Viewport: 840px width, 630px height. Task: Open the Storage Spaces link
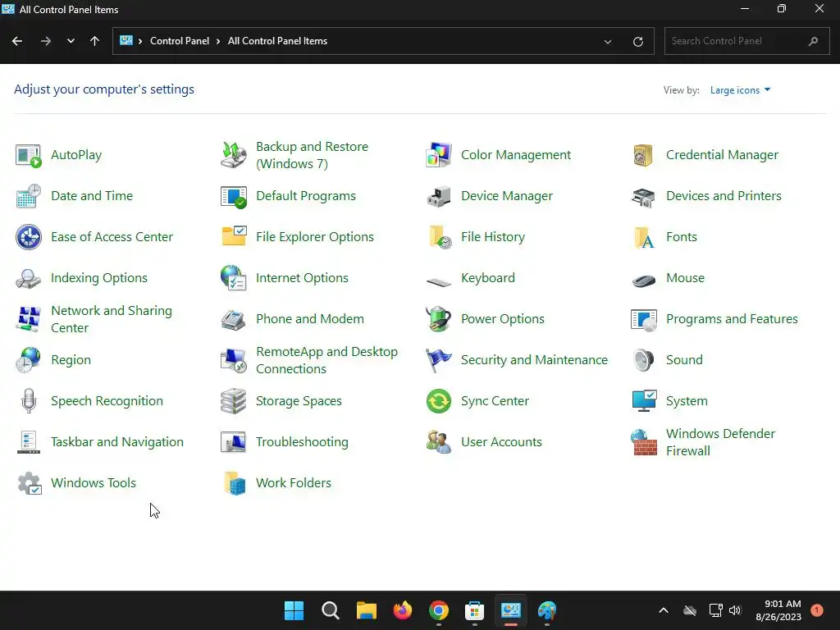tap(299, 401)
